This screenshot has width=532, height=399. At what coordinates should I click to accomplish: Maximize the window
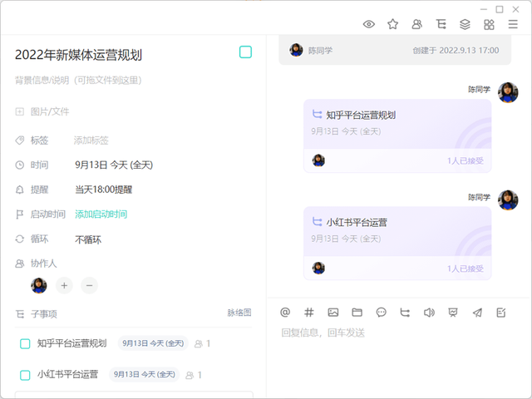[x=500, y=9]
